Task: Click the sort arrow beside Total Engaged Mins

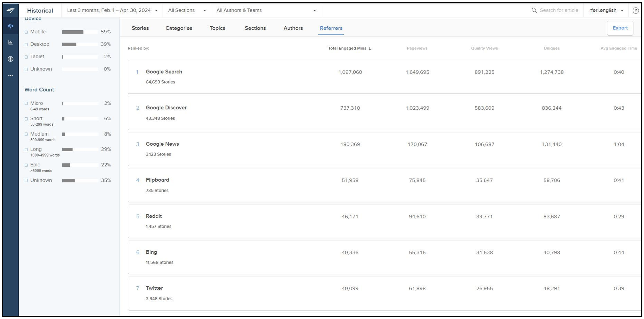Action: pos(370,48)
